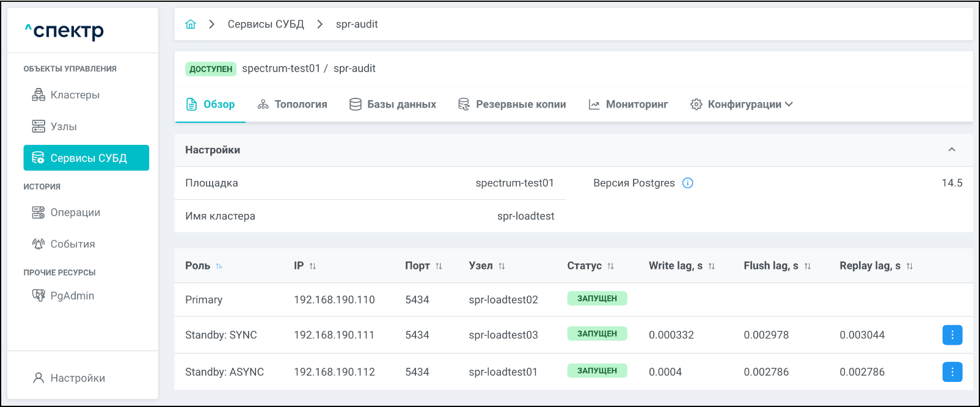This screenshot has width=980, height=407.
Task: Click Сервисы СУБД breadcrumb link
Action: click(266, 24)
